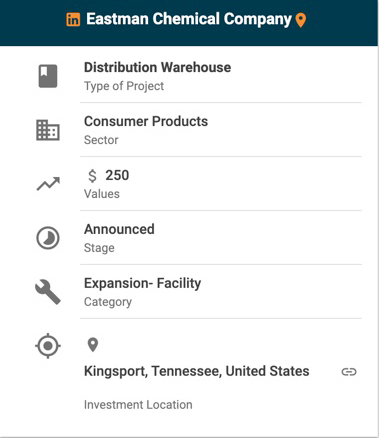
Task: Click Consumer Products sector value
Action: [x=146, y=121]
